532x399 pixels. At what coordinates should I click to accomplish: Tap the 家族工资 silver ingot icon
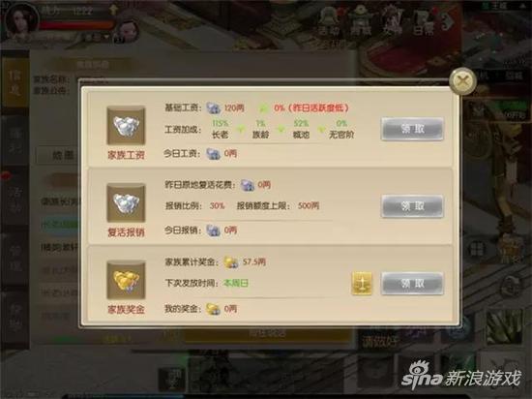pos(126,126)
